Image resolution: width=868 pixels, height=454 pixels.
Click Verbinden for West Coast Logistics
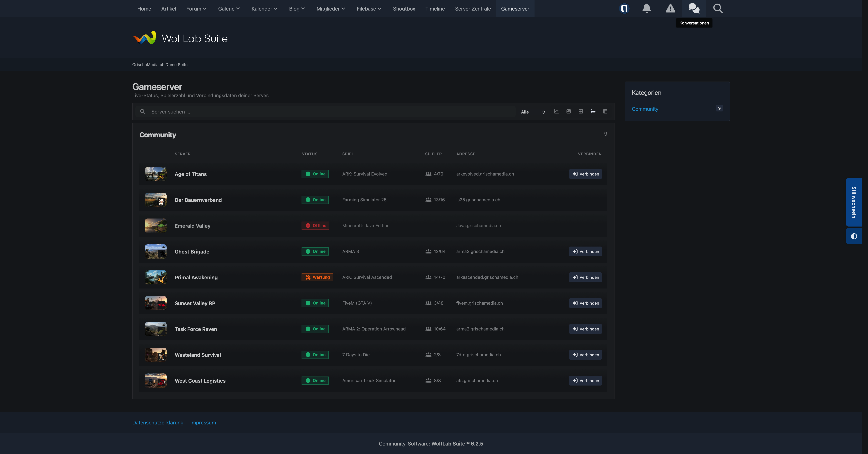point(585,381)
